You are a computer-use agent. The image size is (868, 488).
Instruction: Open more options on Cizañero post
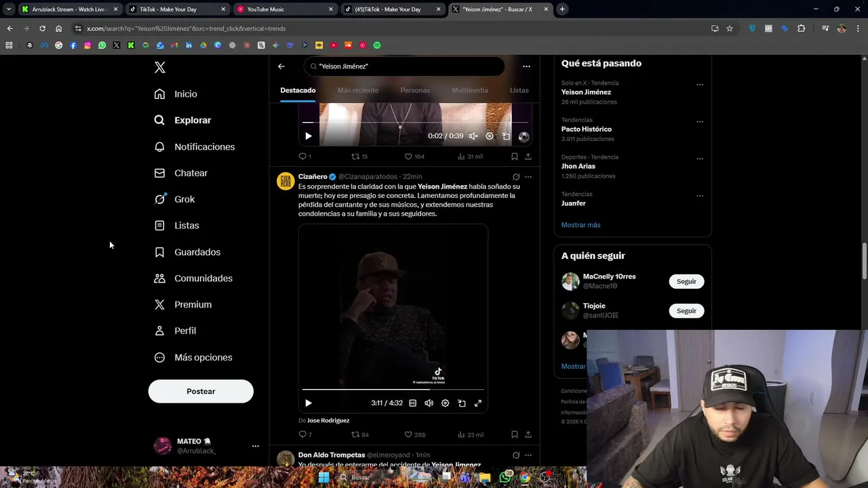(528, 177)
